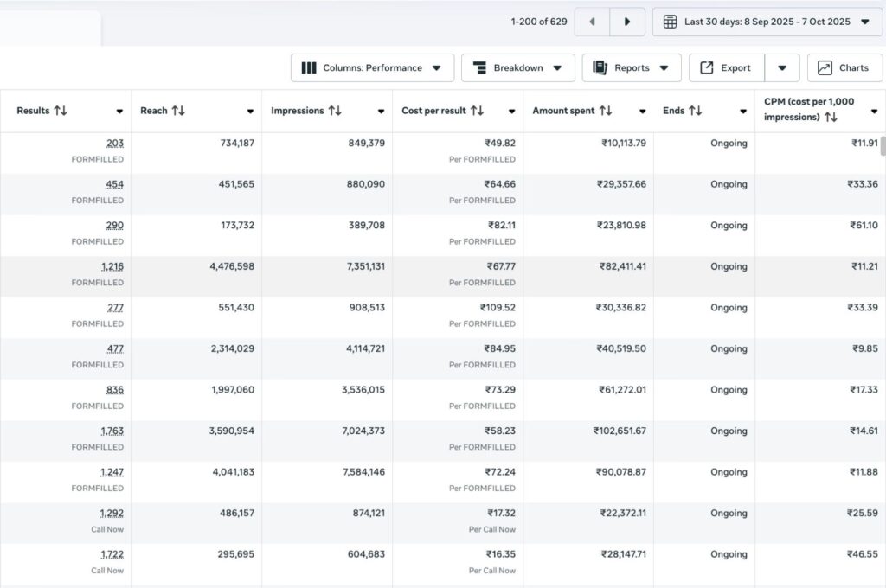Viewport: 886px width, 588px height.
Task: Open the date range calendar picker
Action: pyautogui.click(x=767, y=22)
